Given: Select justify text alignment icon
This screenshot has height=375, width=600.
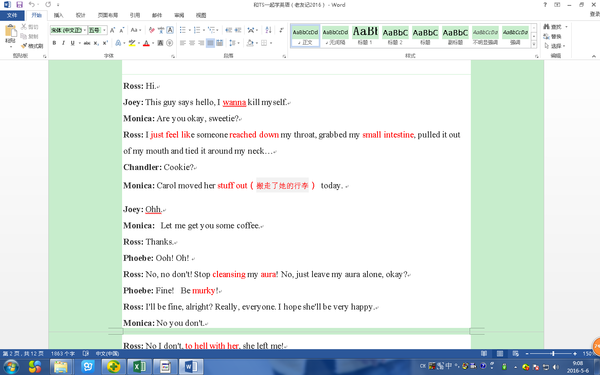Looking at the screenshot, I should [210, 43].
